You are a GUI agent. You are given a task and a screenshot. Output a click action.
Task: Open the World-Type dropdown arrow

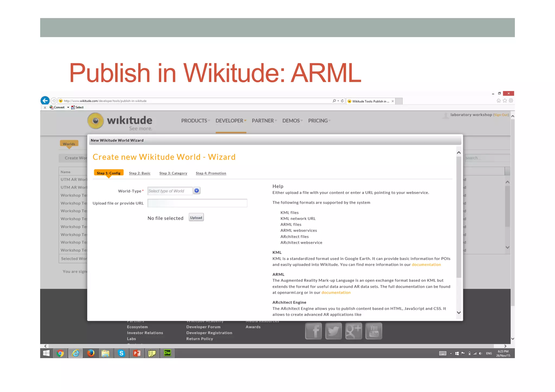point(197,191)
